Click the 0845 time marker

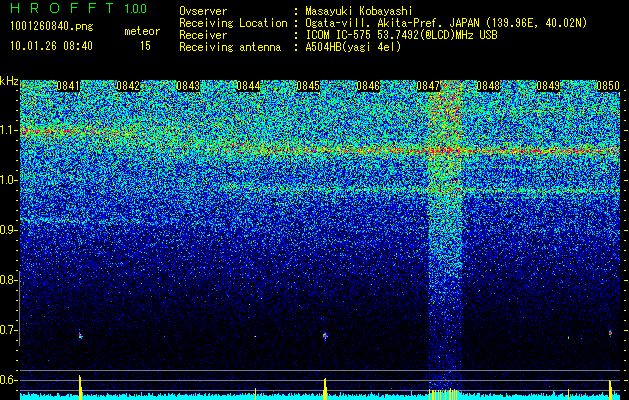(308, 86)
